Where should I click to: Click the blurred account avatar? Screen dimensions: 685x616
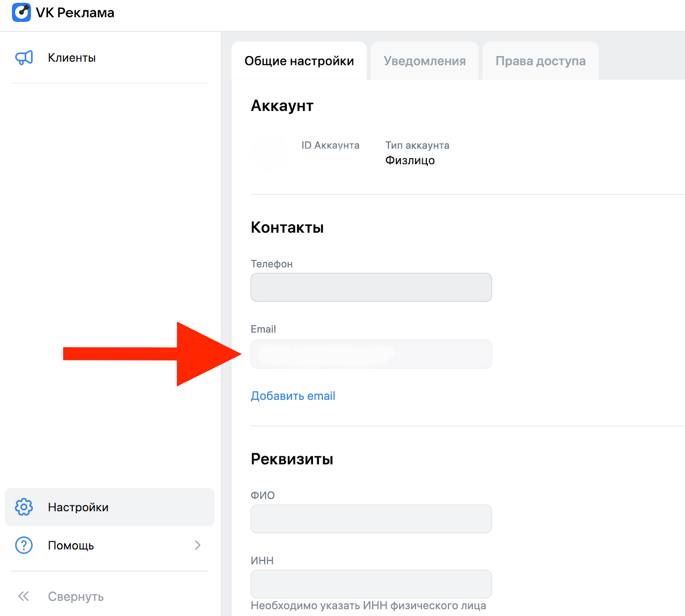coord(269,152)
